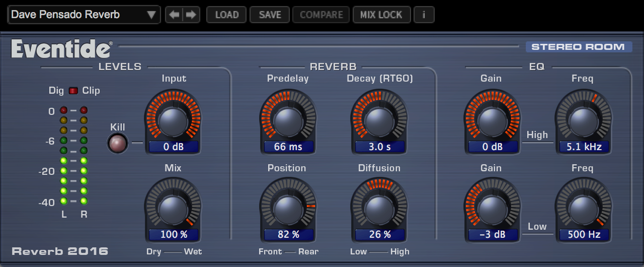Toggle the Kill button
644x267 pixels.
118,144
